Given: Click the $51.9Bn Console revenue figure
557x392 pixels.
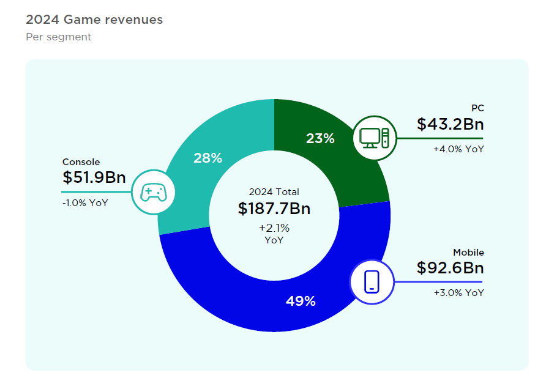Looking at the screenshot, I should [94, 178].
